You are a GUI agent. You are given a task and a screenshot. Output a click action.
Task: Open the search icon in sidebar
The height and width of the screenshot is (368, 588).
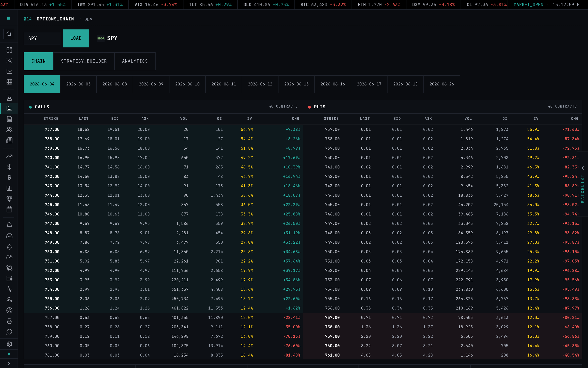[9, 34]
